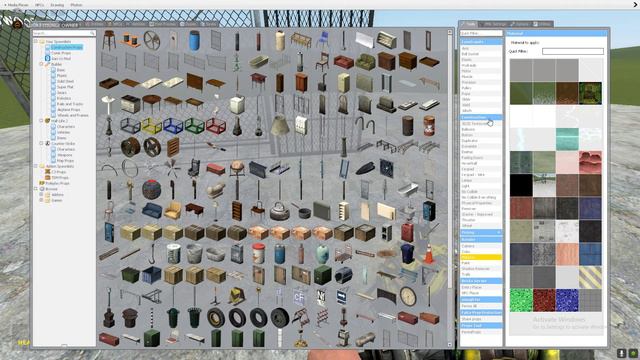Expand the Addons folder under Browse

pyautogui.click(x=41, y=195)
